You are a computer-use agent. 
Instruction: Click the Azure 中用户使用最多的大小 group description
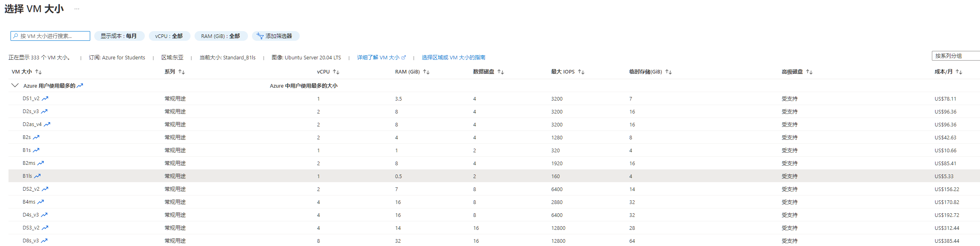coord(303,86)
